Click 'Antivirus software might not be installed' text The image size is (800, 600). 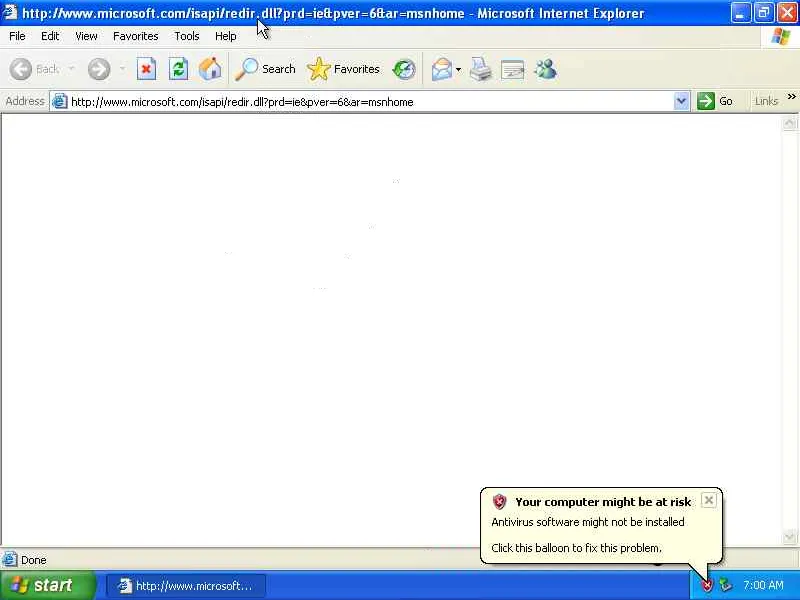588,522
